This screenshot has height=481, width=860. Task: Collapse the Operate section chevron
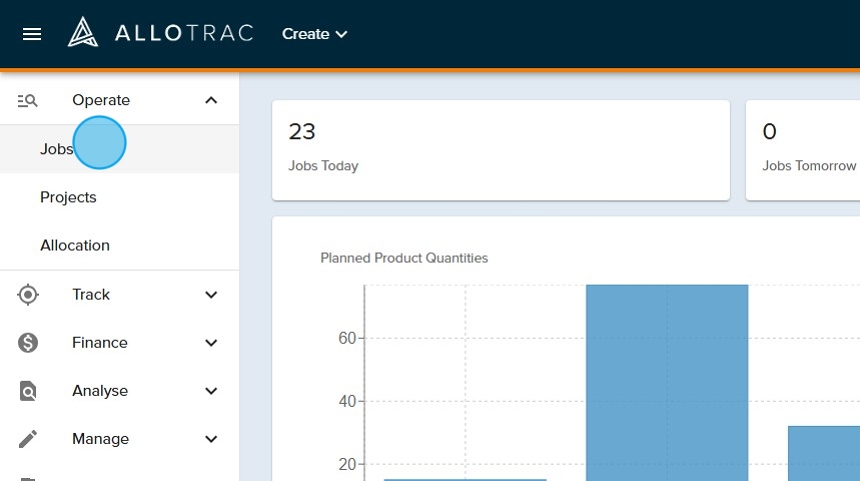pyautogui.click(x=211, y=100)
